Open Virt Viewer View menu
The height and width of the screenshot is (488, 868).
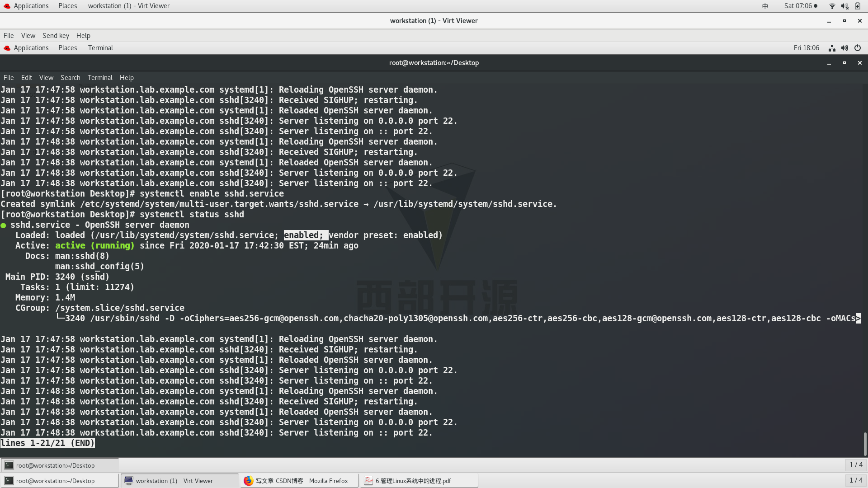(28, 36)
